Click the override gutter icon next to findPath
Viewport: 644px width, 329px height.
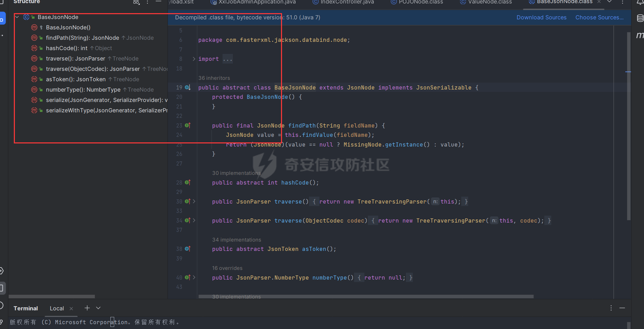tap(189, 125)
